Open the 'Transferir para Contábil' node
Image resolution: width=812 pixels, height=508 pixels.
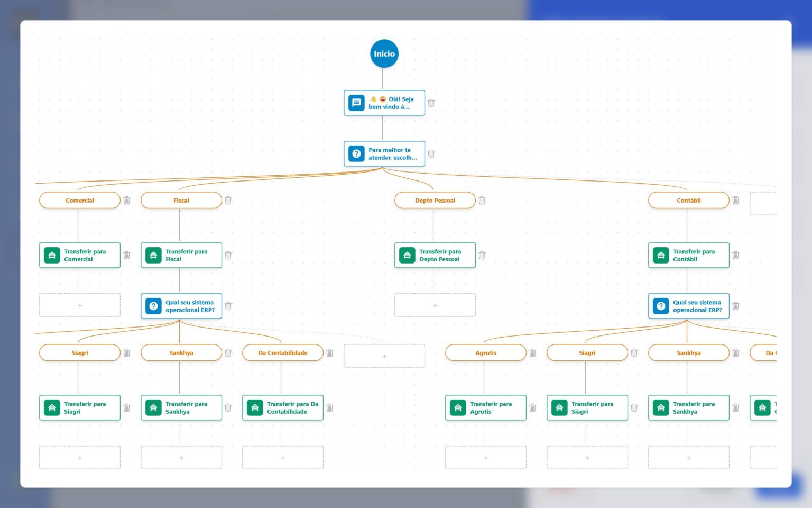pos(689,255)
